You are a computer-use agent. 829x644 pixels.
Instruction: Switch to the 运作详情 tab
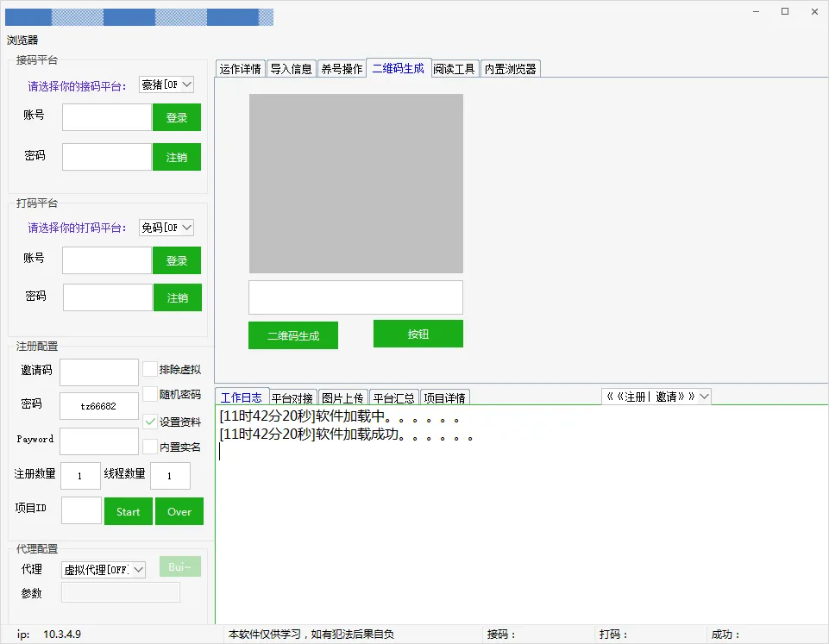click(x=239, y=67)
